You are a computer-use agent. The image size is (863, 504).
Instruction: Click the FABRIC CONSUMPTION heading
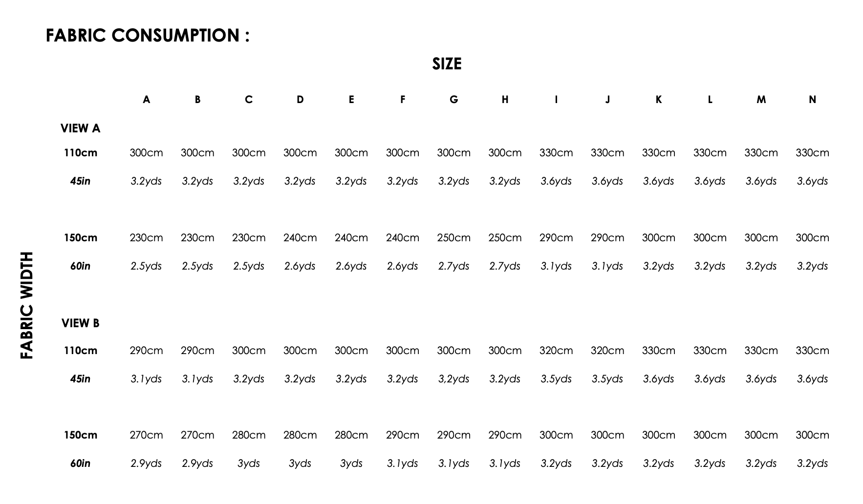tap(148, 35)
